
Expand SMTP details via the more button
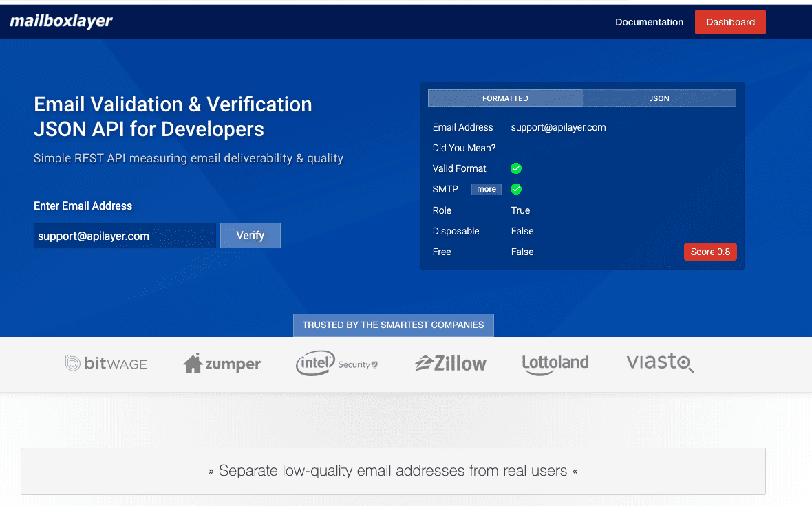[x=486, y=189]
